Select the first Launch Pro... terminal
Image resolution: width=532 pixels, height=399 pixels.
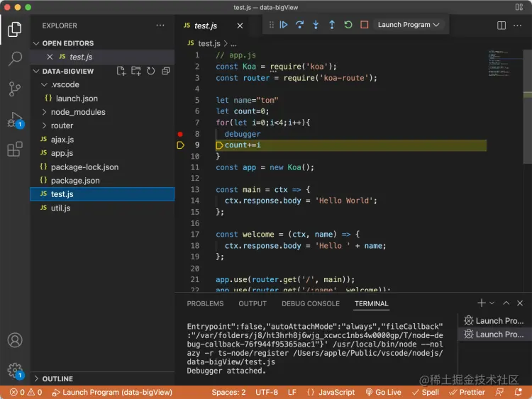(x=494, y=321)
